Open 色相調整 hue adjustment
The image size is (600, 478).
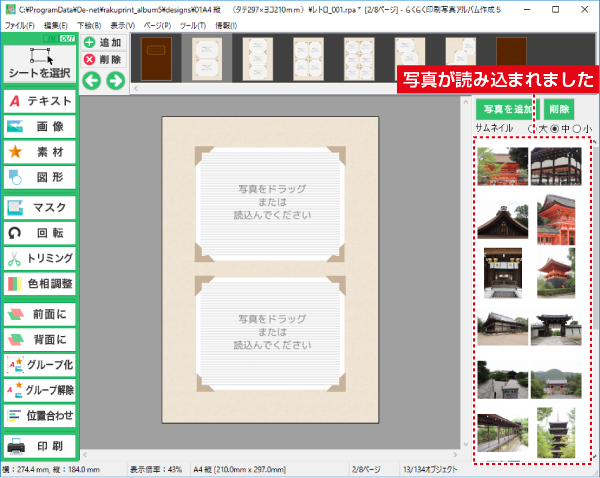pyautogui.click(x=39, y=284)
